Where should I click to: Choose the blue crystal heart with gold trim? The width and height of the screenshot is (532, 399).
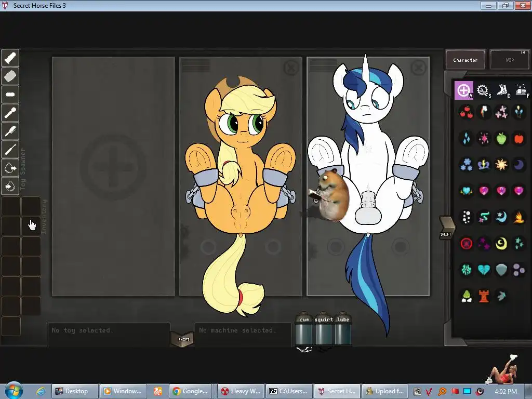(467, 191)
